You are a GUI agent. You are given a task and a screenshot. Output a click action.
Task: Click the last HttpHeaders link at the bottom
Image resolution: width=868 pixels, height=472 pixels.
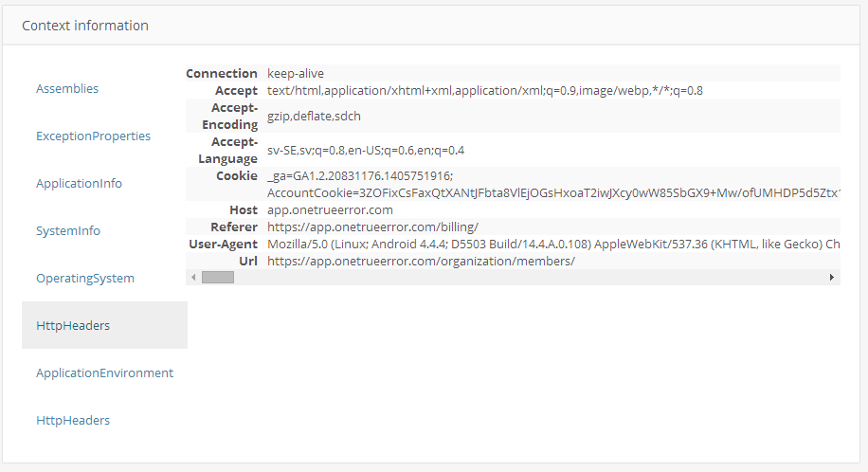click(x=73, y=421)
